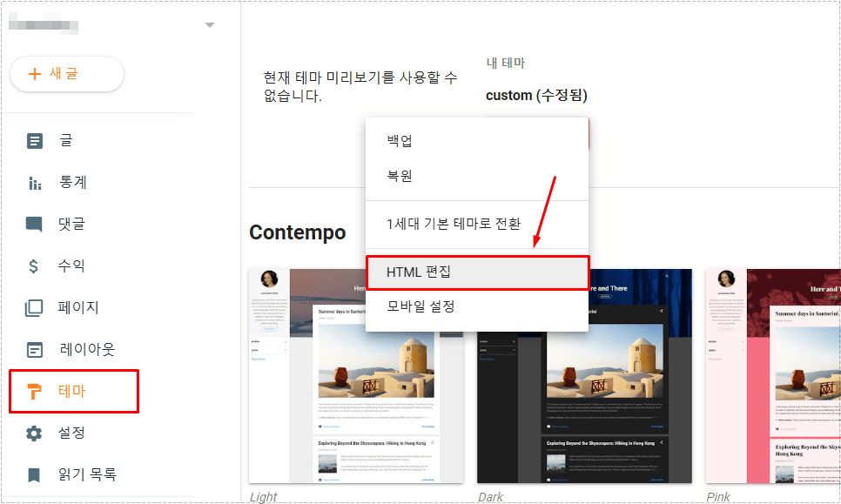Click the 읽기 목록 bookmark icon
This screenshot has width=841, height=504.
34,475
